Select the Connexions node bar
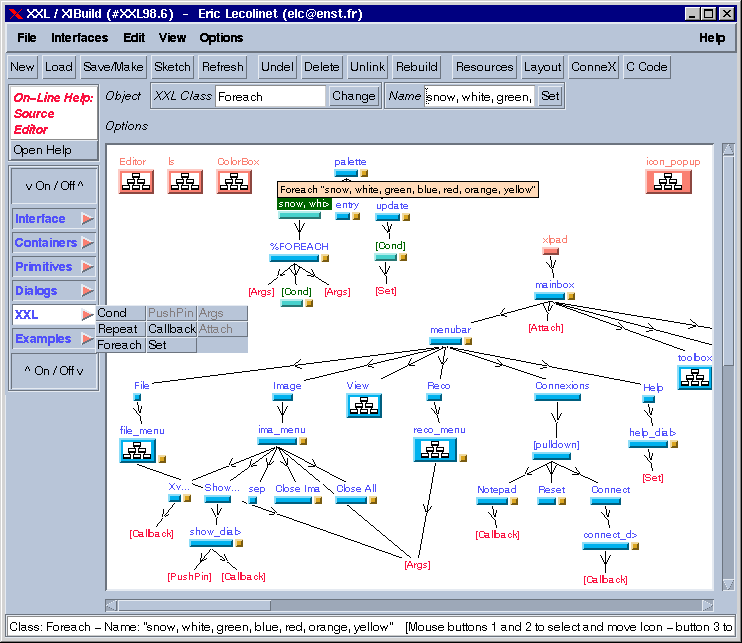The width and height of the screenshot is (742, 643). pos(557,397)
